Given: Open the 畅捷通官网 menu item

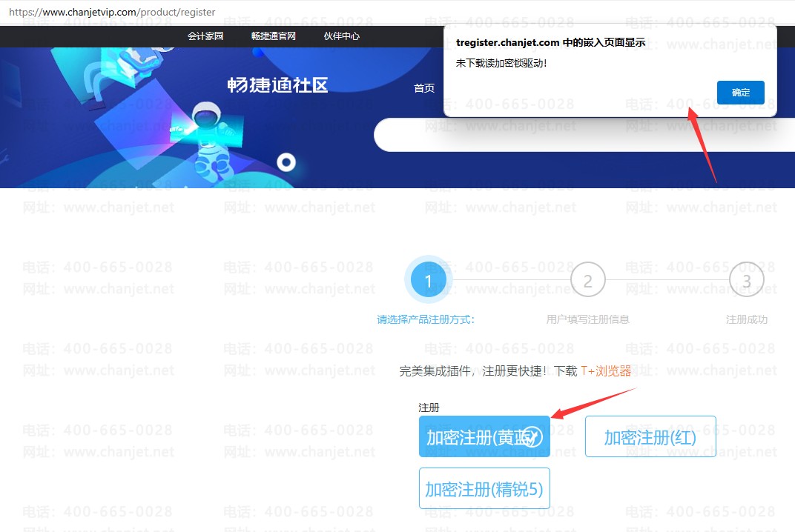Looking at the screenshot, I should coord(273,36).
